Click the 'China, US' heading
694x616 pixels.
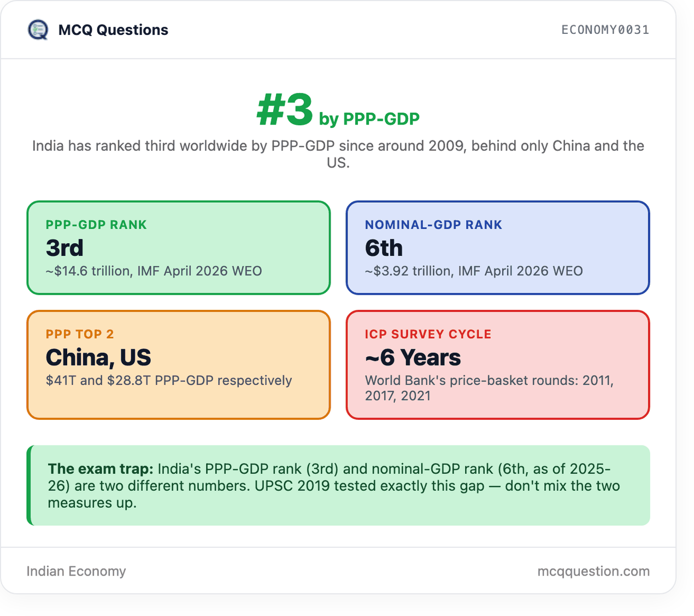click(x=98, y=357)
